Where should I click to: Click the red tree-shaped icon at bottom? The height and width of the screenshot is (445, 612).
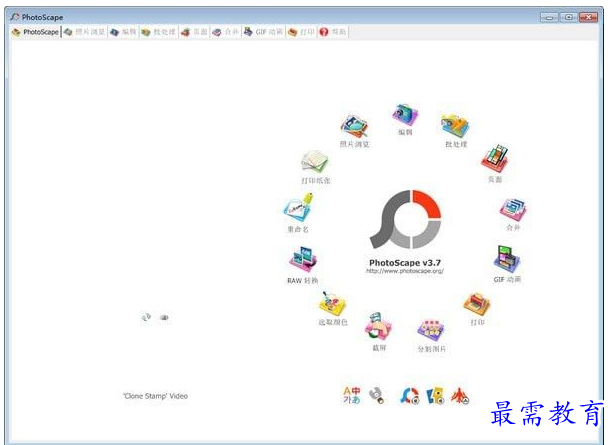[x=460, y=396]
